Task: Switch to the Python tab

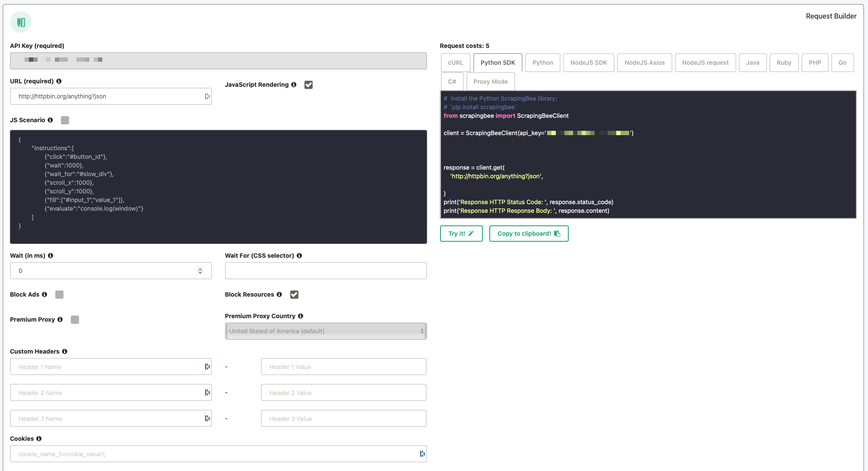Action: pos(543,63)
